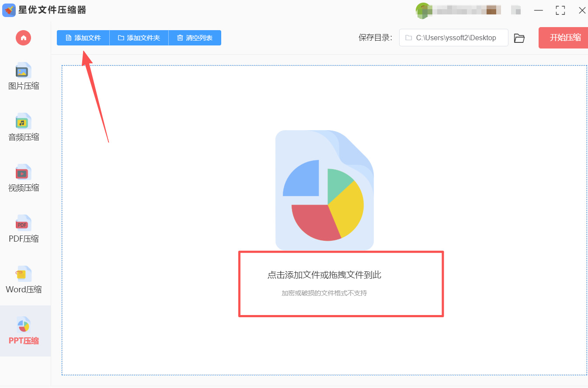Maximize the compressor window

click(x=560, y=10)
